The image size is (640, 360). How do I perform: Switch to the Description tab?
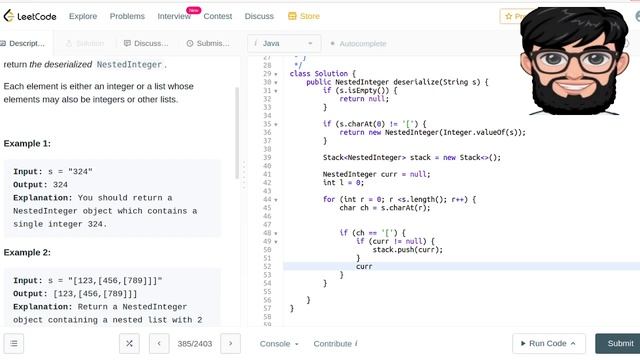(23, 43)
